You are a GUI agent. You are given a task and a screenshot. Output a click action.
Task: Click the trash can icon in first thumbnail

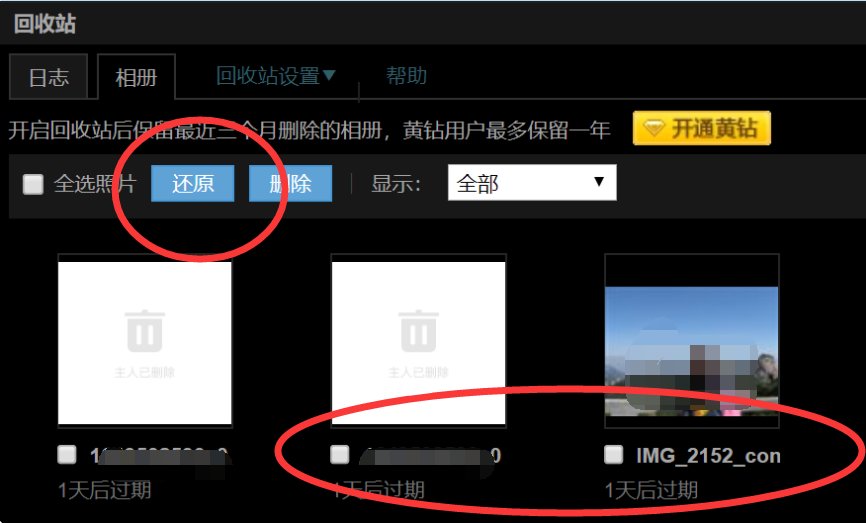pos(145,331)
